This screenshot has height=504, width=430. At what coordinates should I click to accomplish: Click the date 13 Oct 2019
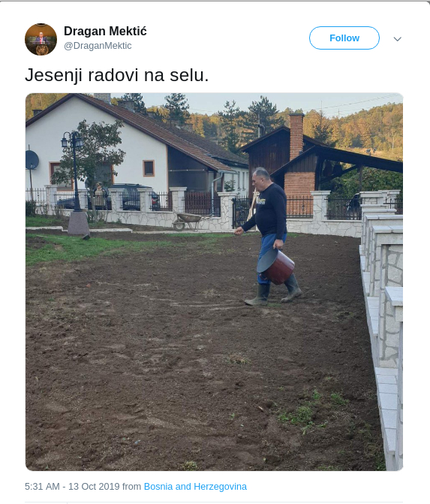[94, 486]
